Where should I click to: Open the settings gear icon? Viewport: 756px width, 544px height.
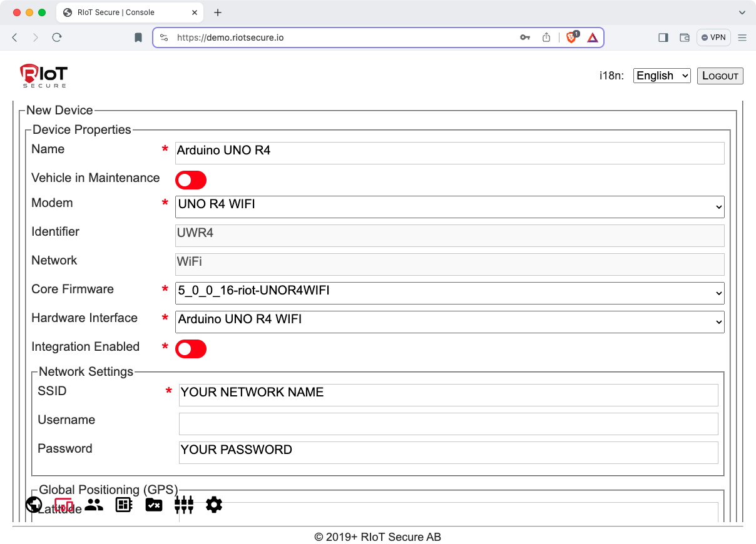click(x=214, y=505)
